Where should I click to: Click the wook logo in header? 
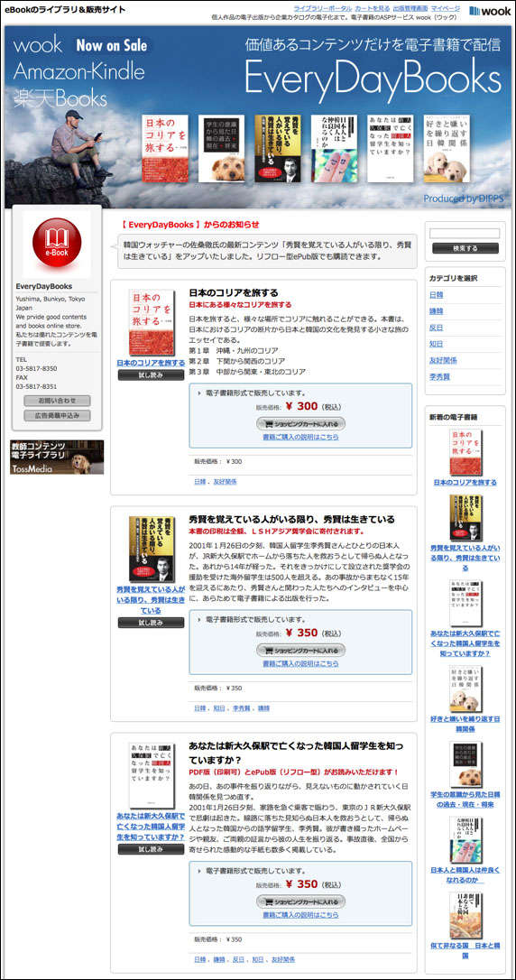coord(489,10)
